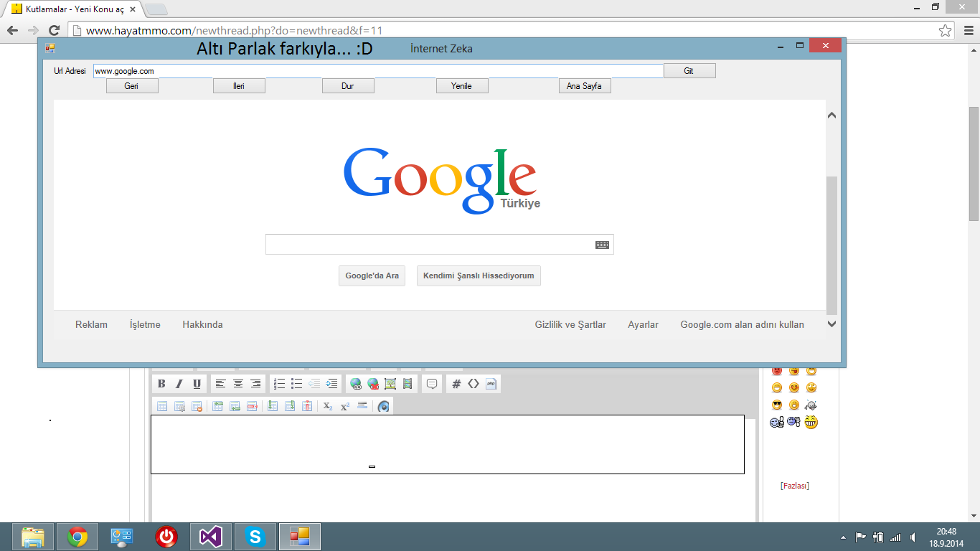Insert a bulleted list in the editor
The height and width of the screenshot is (551, 980).
coord(297,384)
